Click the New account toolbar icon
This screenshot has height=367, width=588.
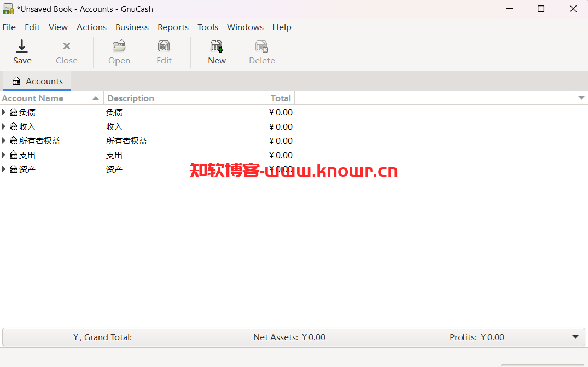point(217,46)
